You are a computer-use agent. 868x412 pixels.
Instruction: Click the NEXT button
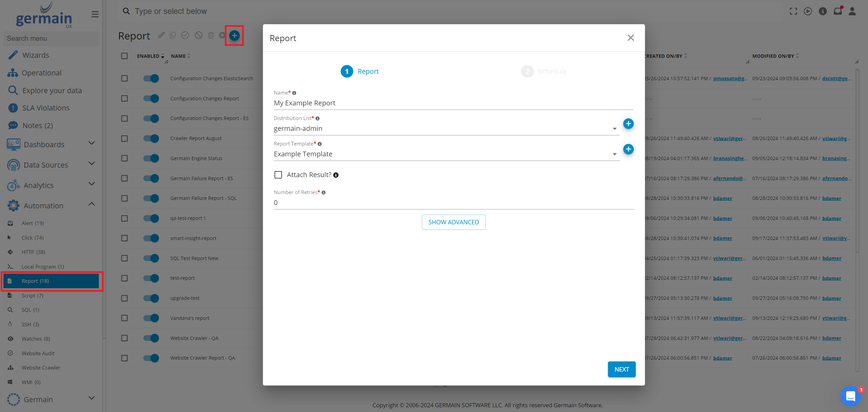pos(621,369)
